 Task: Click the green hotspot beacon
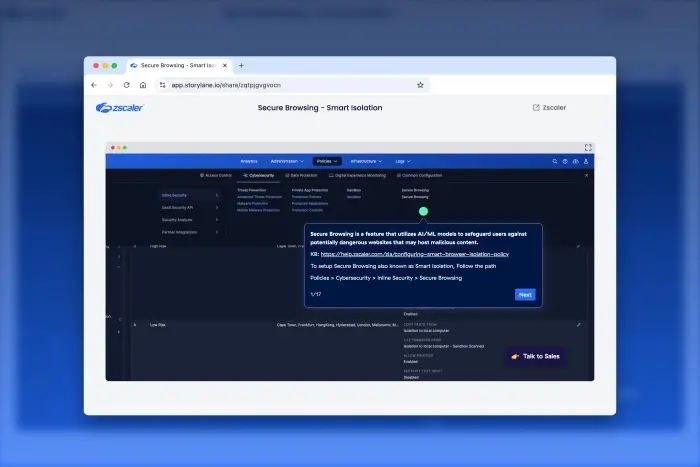[x=423, y=211]
